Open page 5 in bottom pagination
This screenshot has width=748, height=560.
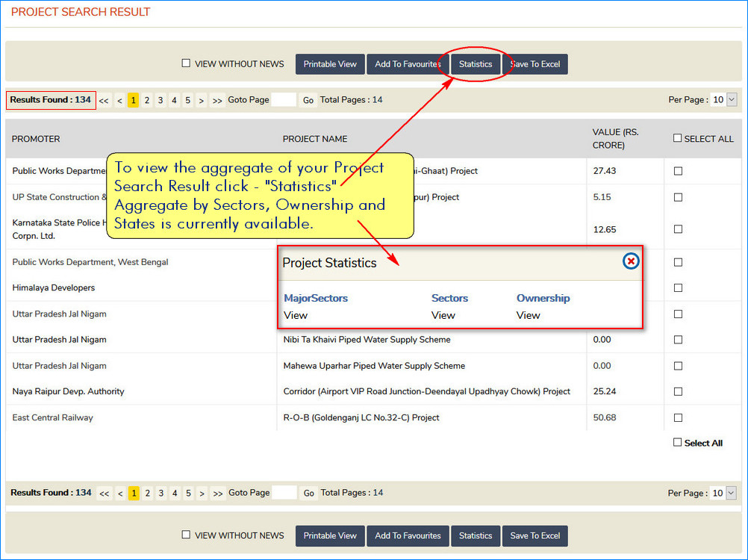188,494
